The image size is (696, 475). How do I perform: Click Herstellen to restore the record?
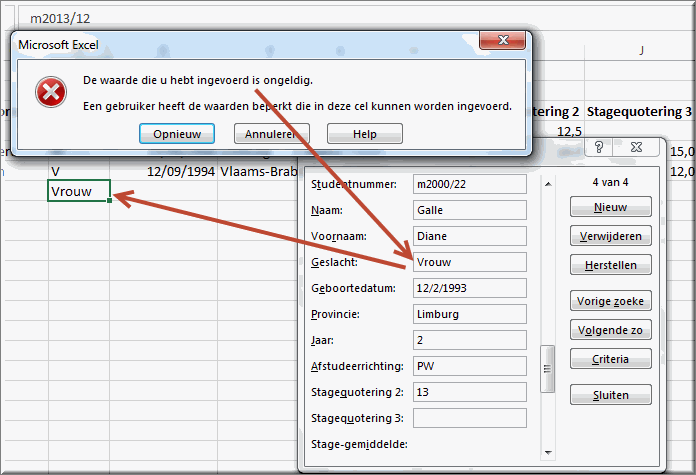tap(610, 265)
